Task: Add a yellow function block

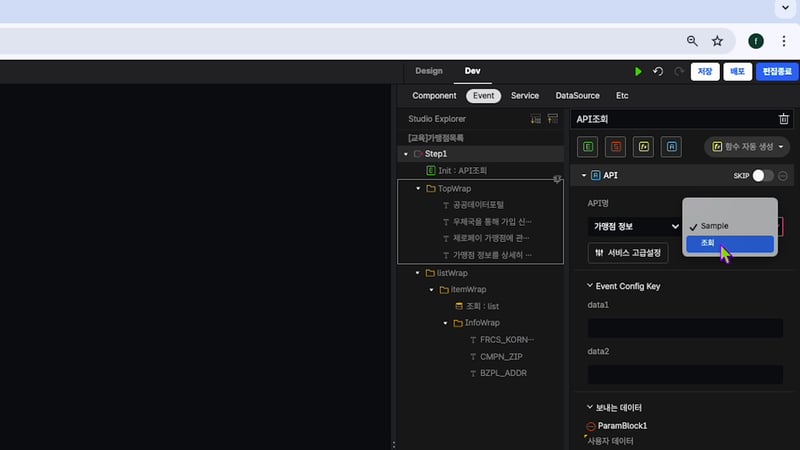Action: point(643,147)
